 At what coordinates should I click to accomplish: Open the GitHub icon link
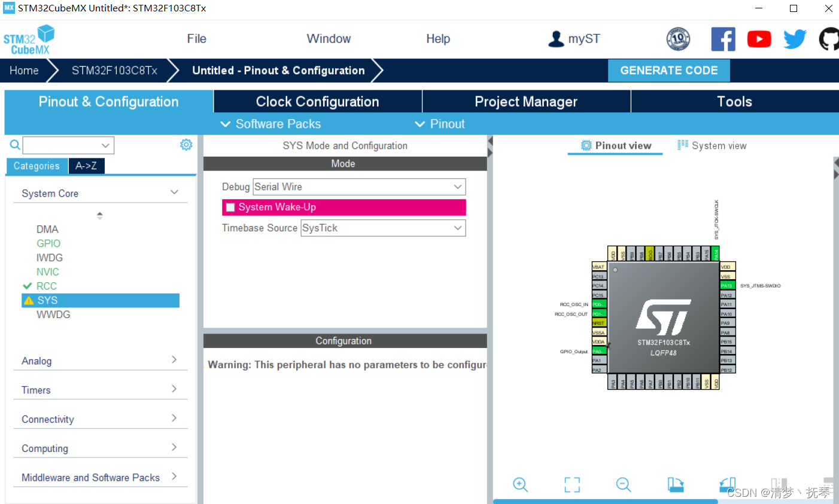[x=829, y=39]
